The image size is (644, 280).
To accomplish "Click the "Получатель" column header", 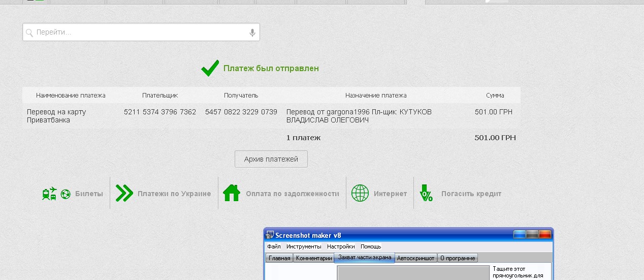I will pyautogui.click(x=241, y=96).
